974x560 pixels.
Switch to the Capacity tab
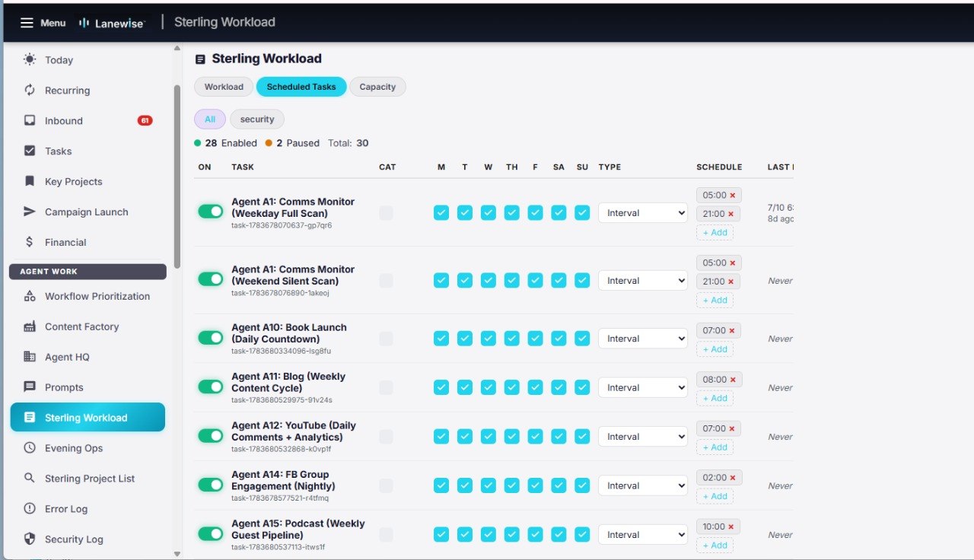pos(377,87)
